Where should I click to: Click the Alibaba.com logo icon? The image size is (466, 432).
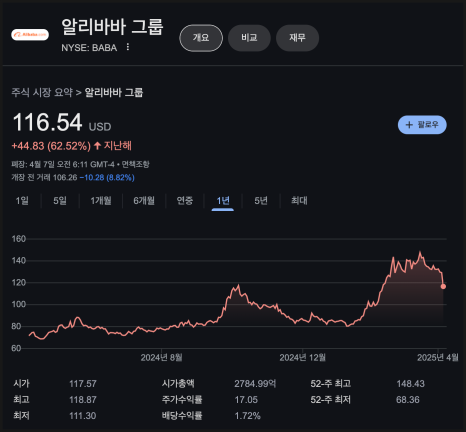pyautogui.click(x=30, y=34)
